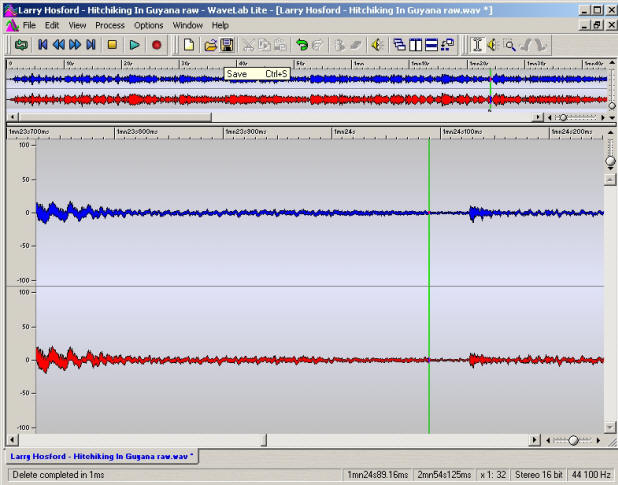618x485 pixels.
Task: Open a file with folder icon
Action: (210, 45)
